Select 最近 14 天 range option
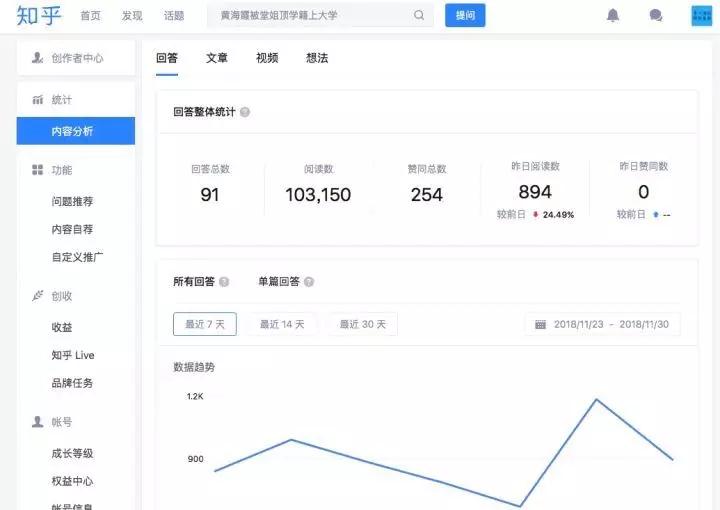The image size is (720, 510). coord(282,324)
